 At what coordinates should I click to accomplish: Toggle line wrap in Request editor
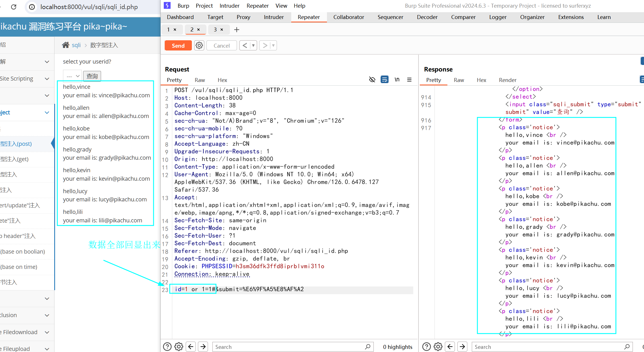(x=385, y=79)
